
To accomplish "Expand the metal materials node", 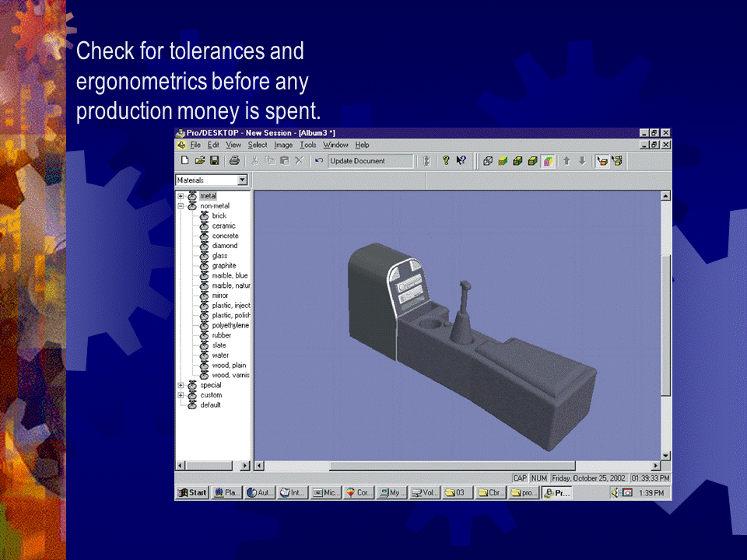I will click(181, 196).
